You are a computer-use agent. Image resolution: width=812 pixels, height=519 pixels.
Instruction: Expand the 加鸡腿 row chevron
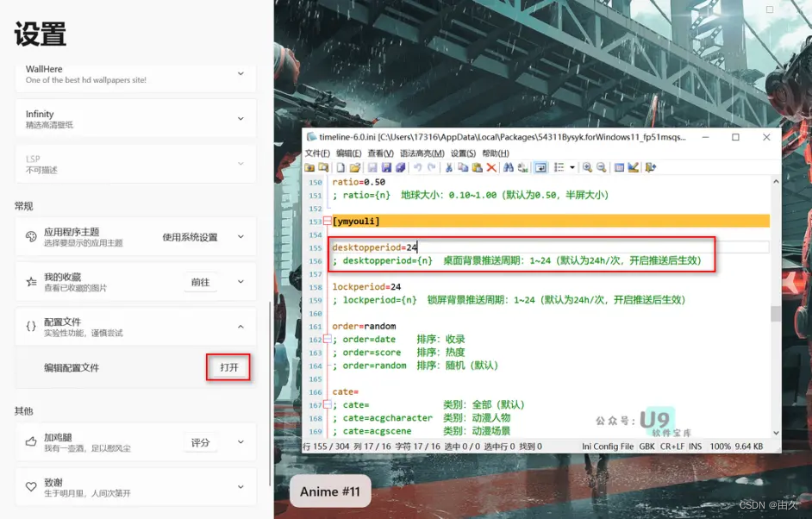(x=240, y=441)
